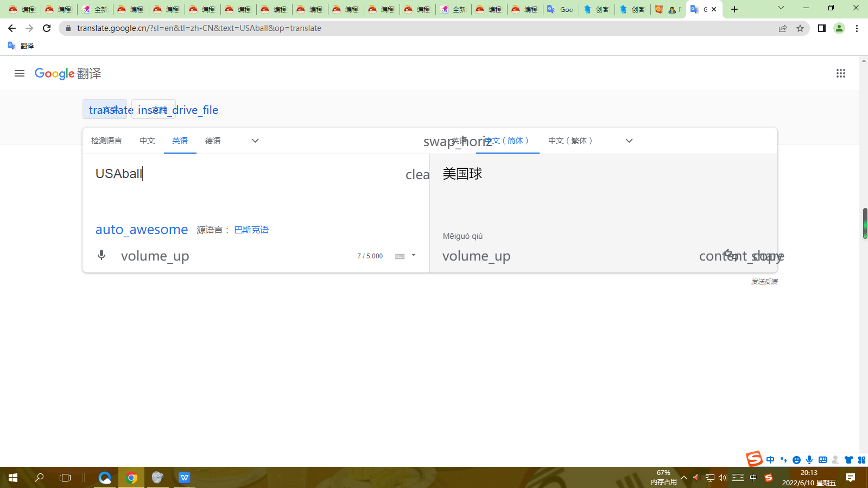Open the Chrome profile avatar

(839, 28)
